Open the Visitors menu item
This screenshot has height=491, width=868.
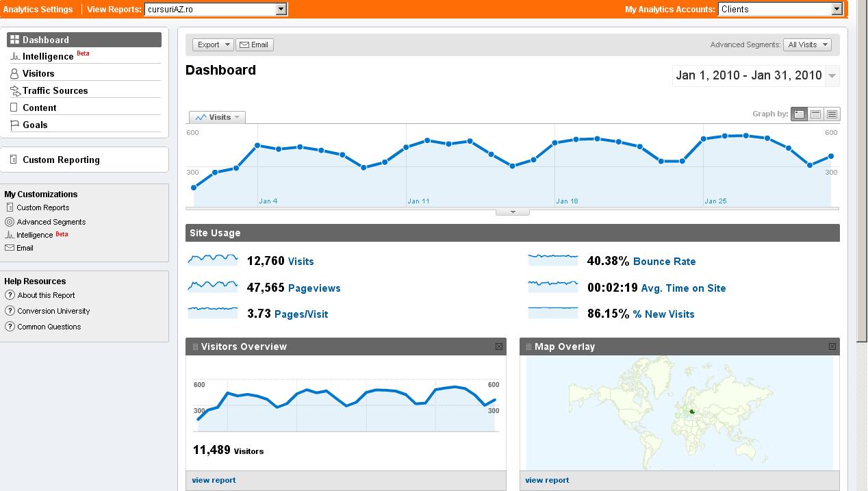coord(38,73)
